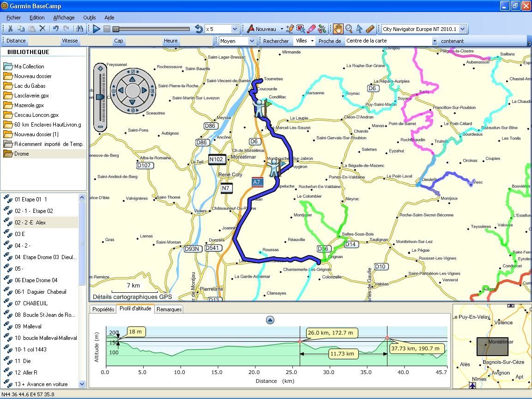
Task: Click the rewind playback icon
Action: pyautogui.click(x=199, y=29)
